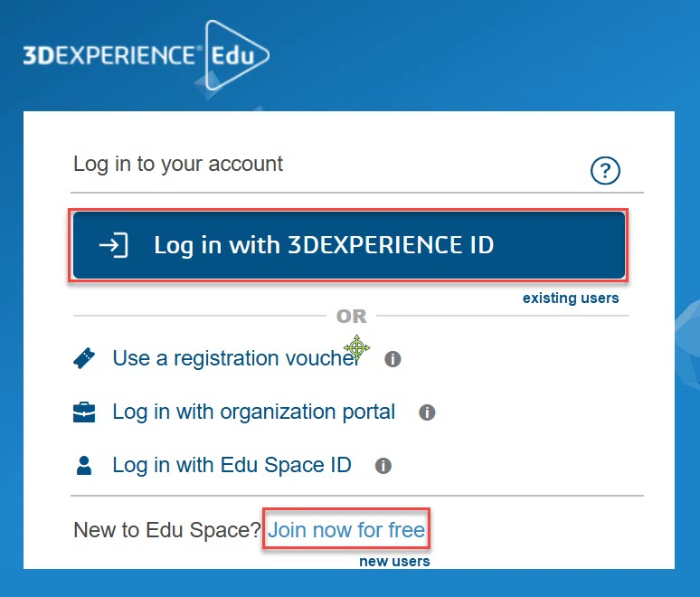Click the OR divider text

tap(352, 317)
